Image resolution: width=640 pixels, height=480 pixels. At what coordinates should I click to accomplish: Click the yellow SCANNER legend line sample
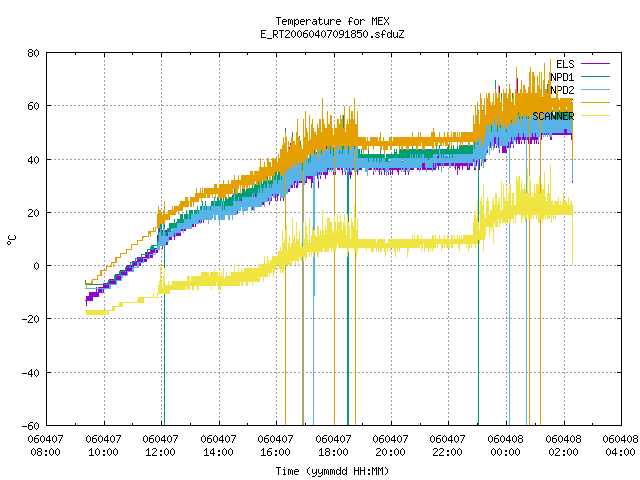[x=595, y=116]
